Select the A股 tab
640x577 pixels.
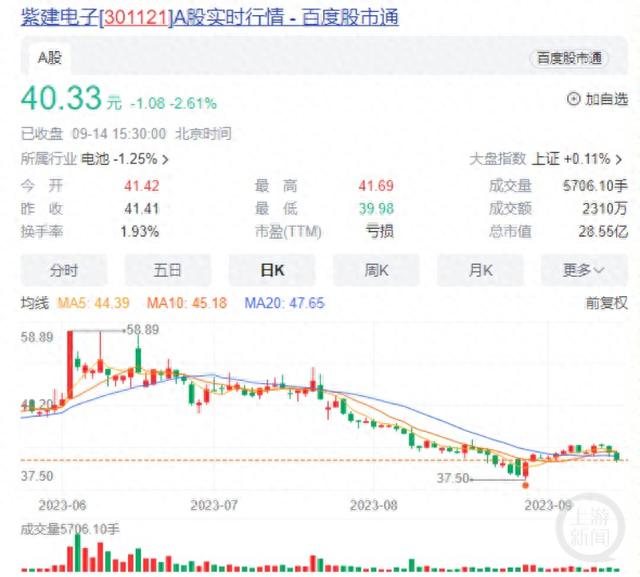point(50,58)
